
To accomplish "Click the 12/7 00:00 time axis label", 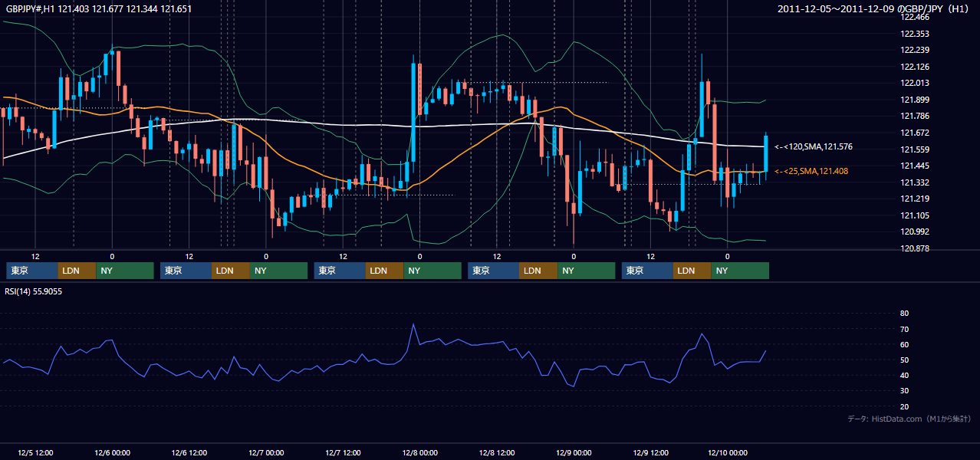I will coord(266,452).
